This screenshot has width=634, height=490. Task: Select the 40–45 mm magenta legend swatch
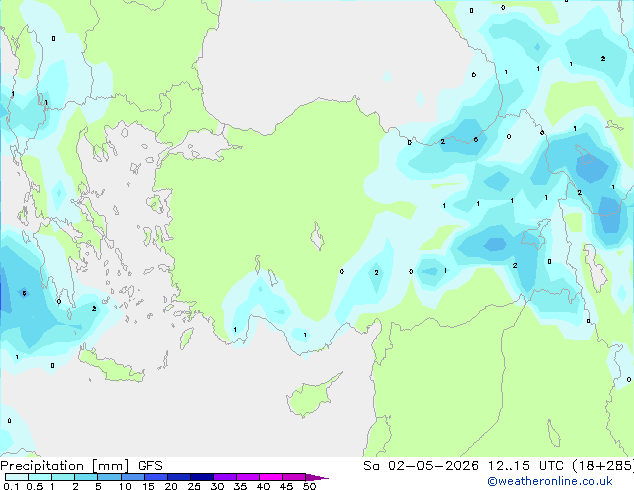[x=271, y=477]
